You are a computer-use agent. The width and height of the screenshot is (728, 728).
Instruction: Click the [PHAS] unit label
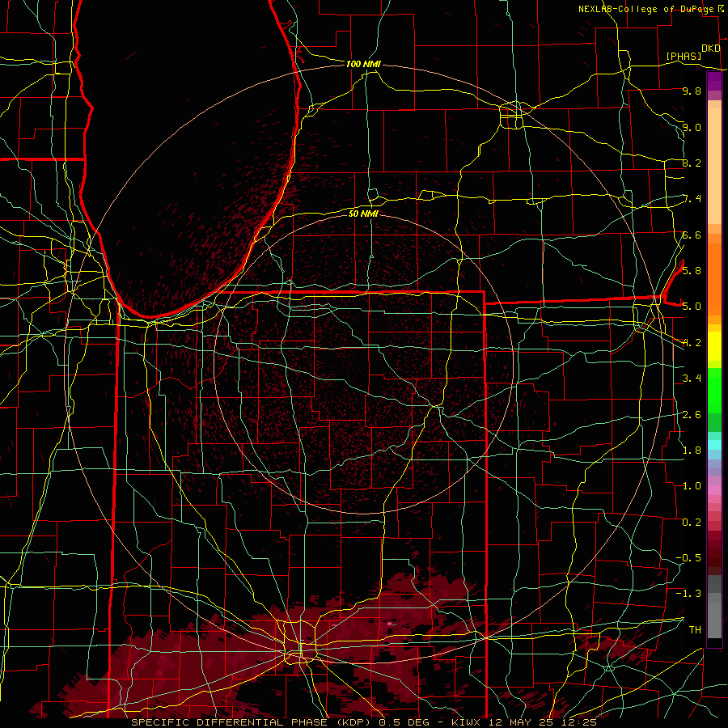pos(684,56)
